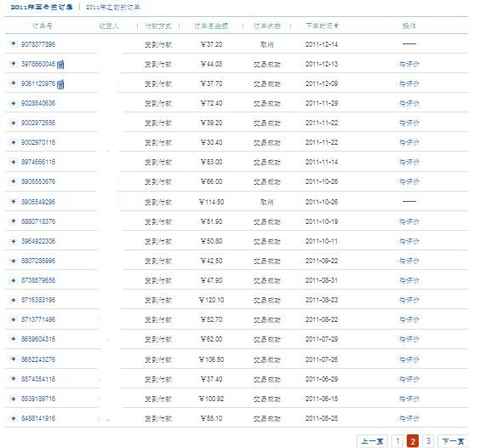Screen dimensions: 491x448
Task: Click the mobile phone icon beside order 9061120976
Action: (60, 83)
